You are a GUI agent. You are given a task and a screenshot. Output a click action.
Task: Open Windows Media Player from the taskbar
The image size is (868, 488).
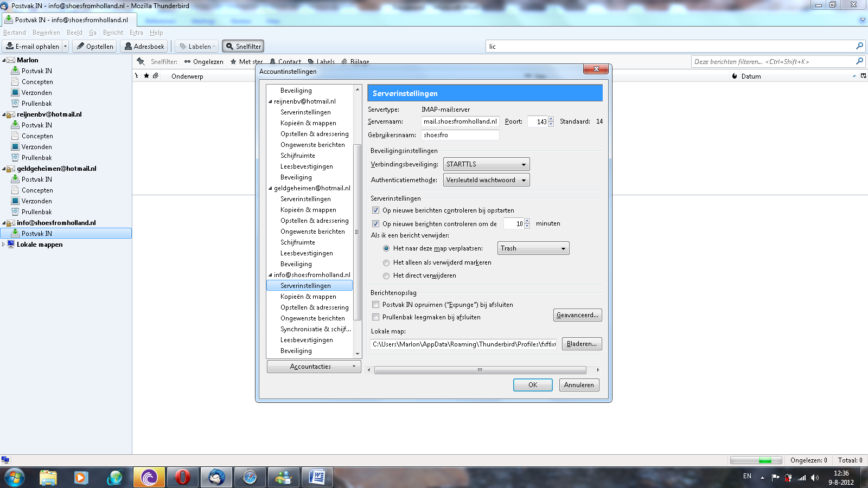point(81,477)
